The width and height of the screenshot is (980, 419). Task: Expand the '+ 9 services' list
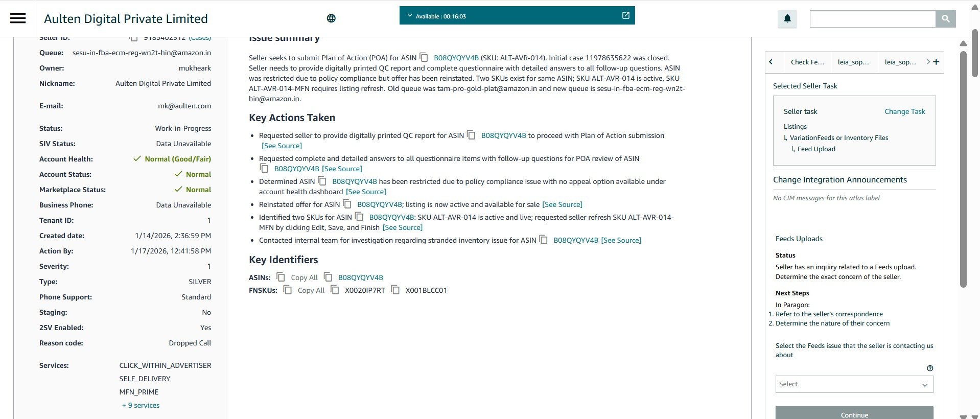[x=141, y=405]
